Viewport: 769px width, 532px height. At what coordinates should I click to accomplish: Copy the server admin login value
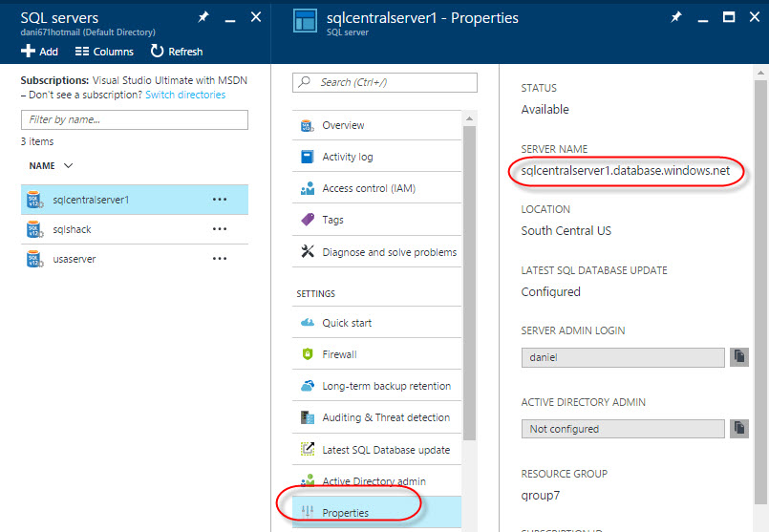[739, 356]
